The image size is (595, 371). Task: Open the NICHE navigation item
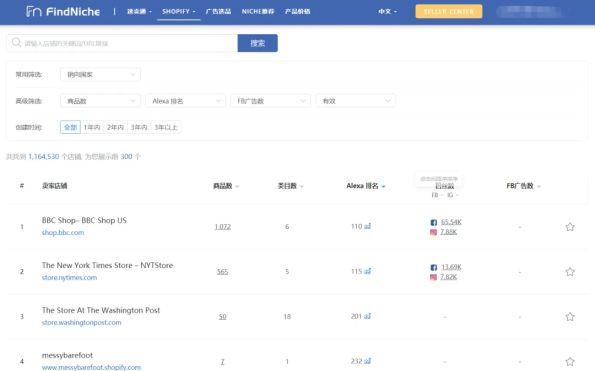258,11
